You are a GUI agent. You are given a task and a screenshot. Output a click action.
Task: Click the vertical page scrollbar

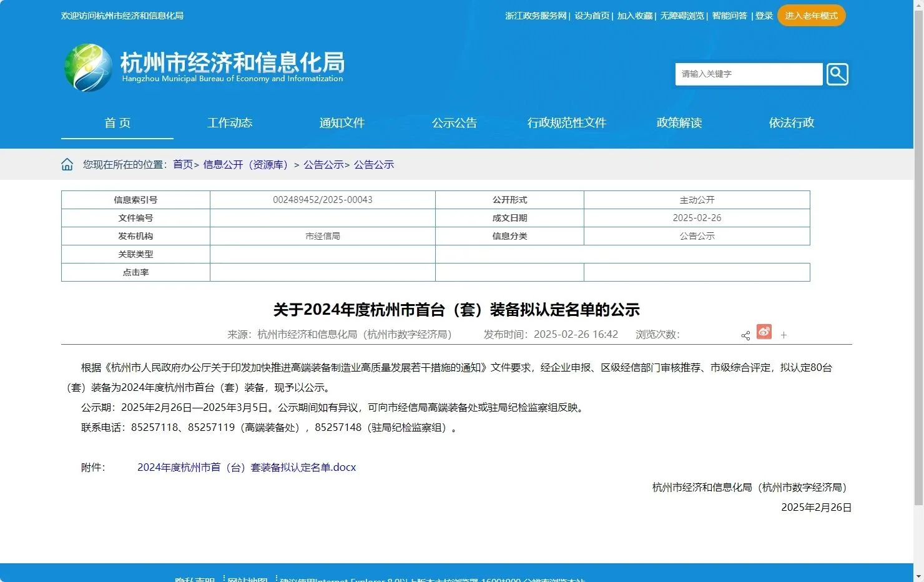pyautogui.click(x=918, y=250)
